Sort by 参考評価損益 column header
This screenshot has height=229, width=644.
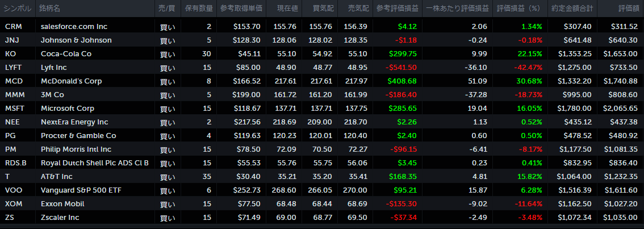click(397, 8)
